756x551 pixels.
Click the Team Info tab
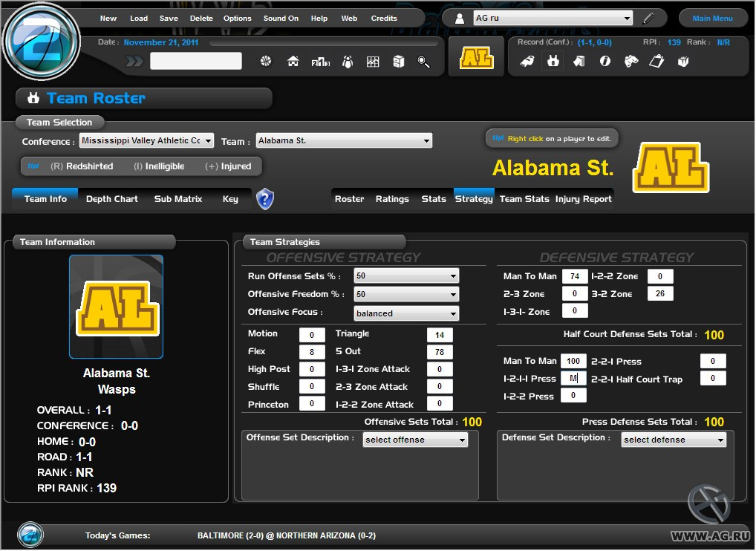coord(45,199)
